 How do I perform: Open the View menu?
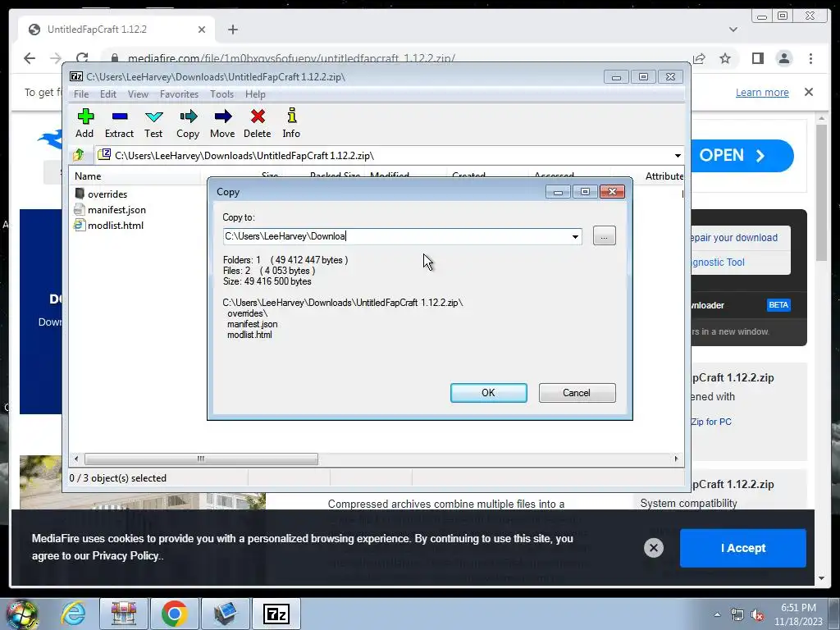[138, 94]
